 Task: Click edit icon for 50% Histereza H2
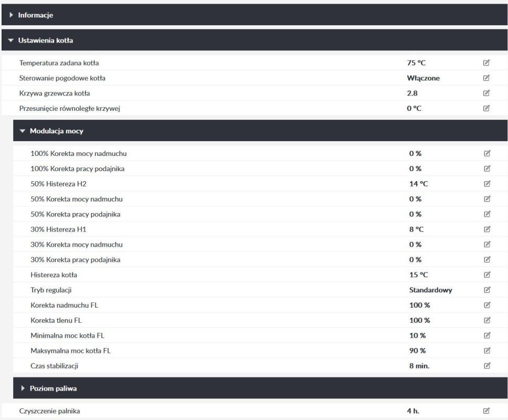click(x=486, y=184)
